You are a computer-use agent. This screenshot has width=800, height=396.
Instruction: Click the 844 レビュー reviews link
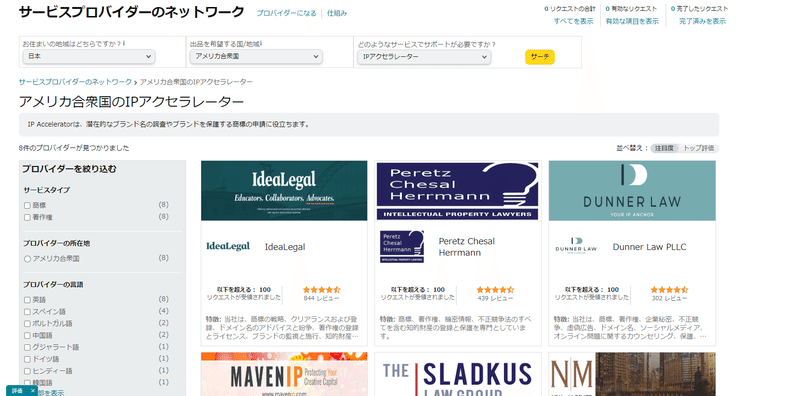point(321,299)
